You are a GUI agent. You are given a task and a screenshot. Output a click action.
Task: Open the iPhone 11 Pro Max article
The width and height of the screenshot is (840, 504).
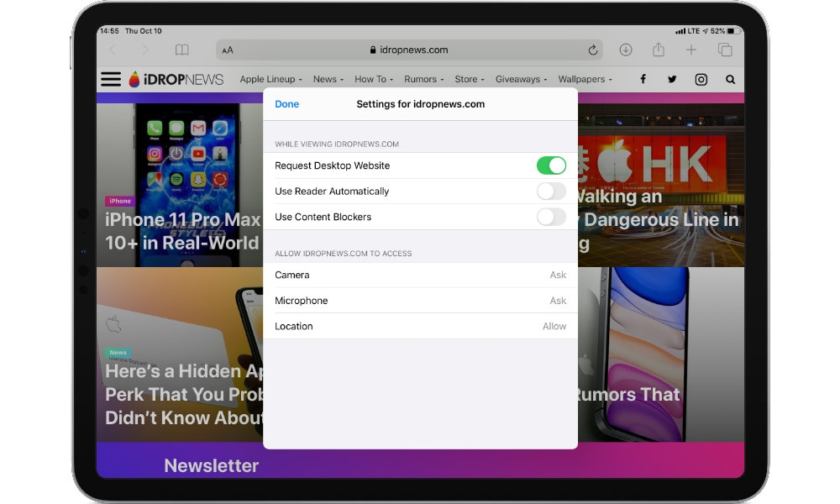pos(180,185)
